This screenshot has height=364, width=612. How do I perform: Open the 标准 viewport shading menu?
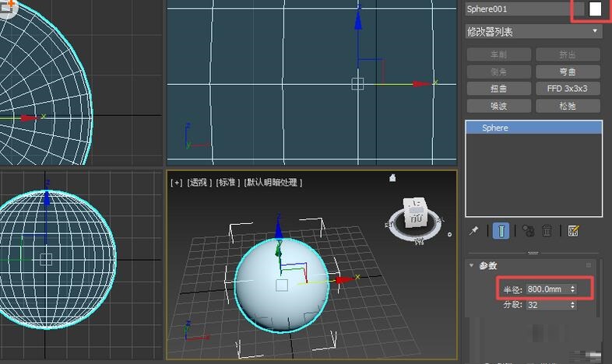pyautogui.click(x=228, y=182)
